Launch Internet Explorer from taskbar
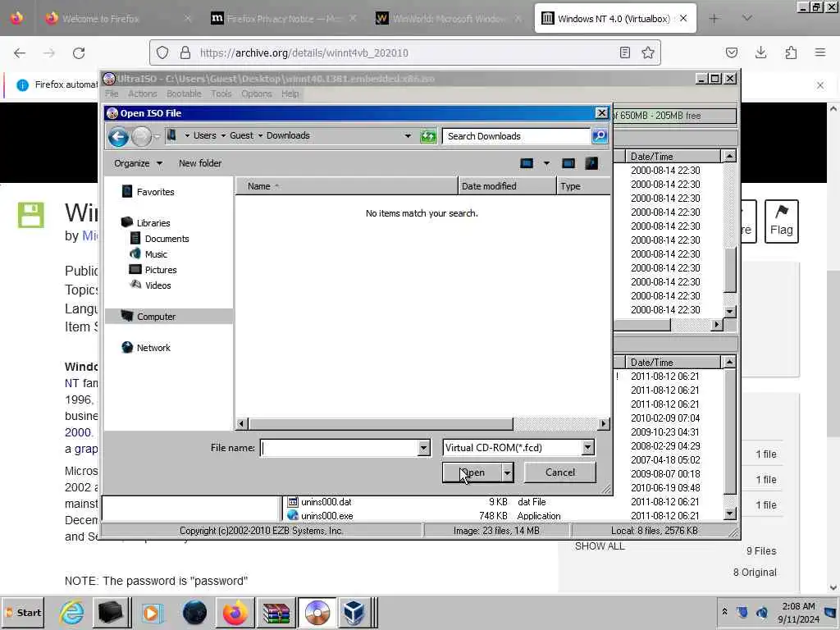Image resolution: width=840 pixels, height=630 pixels. [71, 612]
